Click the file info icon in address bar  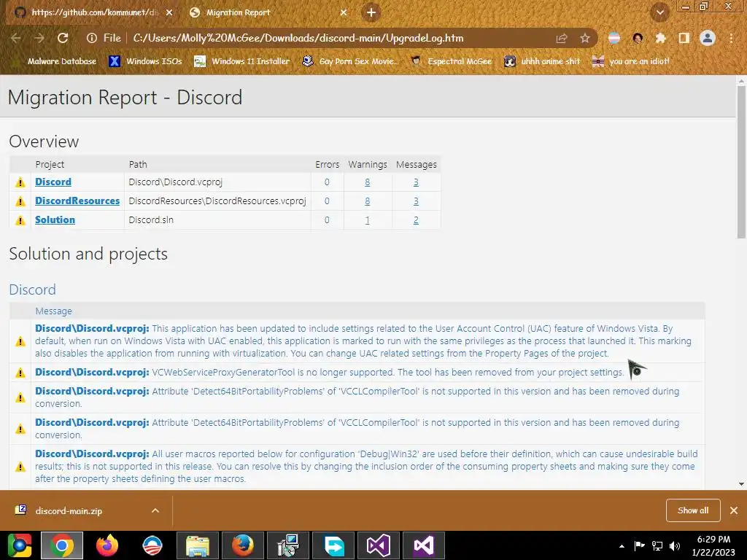(x=91, y=38)
